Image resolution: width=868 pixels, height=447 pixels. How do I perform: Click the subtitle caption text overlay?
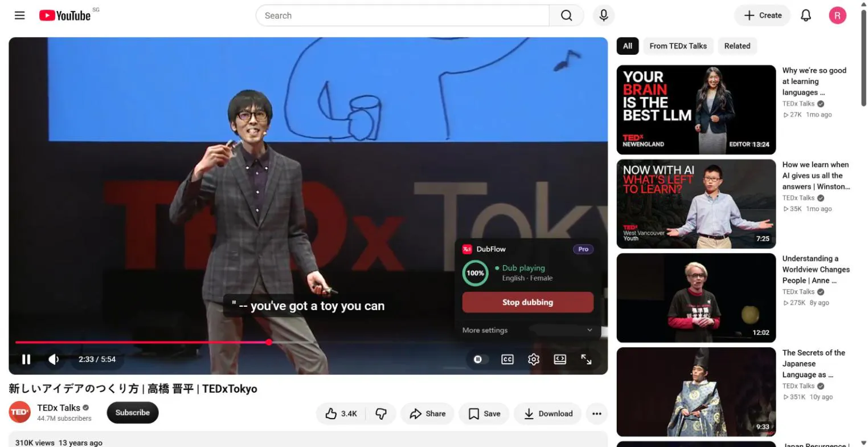(308, 306)
